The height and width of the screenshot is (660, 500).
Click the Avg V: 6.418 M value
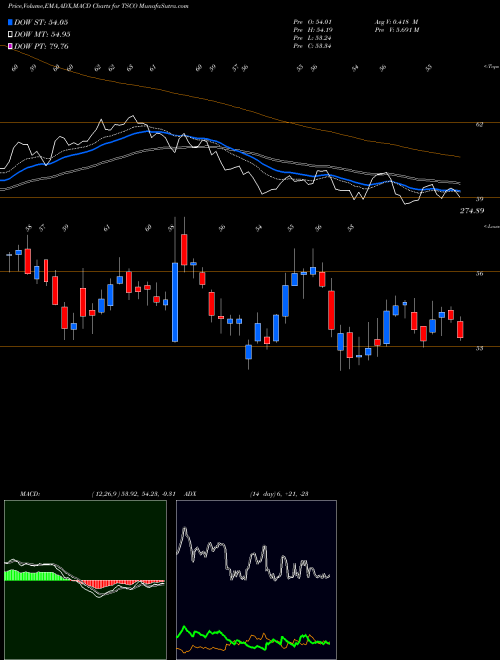396,22
